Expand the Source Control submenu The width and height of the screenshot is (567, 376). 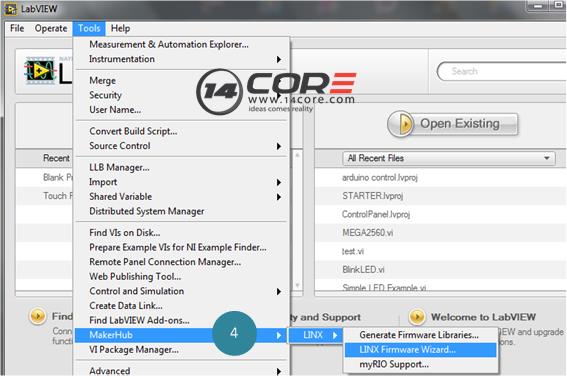pyautogui.click(x=181, y=146)
